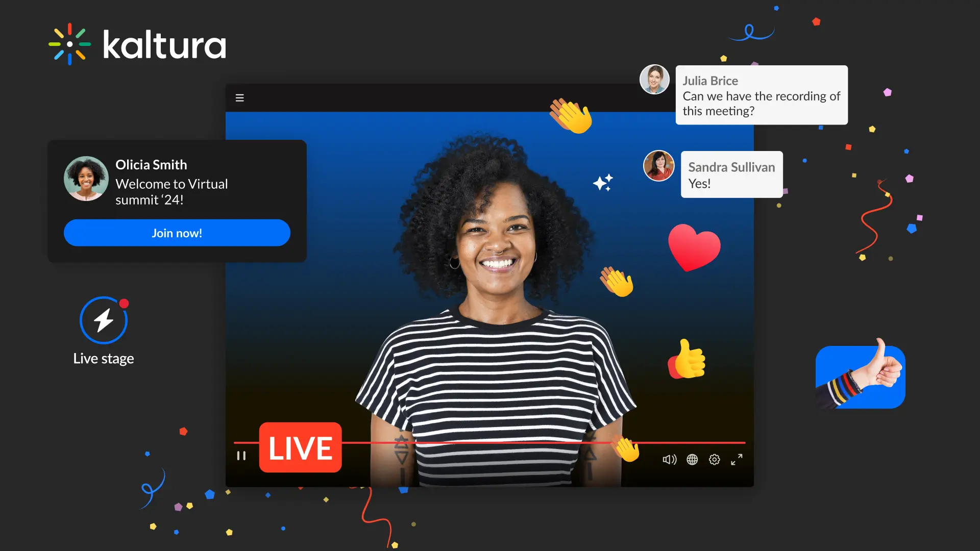
Task: Enter fullscreen with expand arrows icon
Action: (x=737, y=460)
